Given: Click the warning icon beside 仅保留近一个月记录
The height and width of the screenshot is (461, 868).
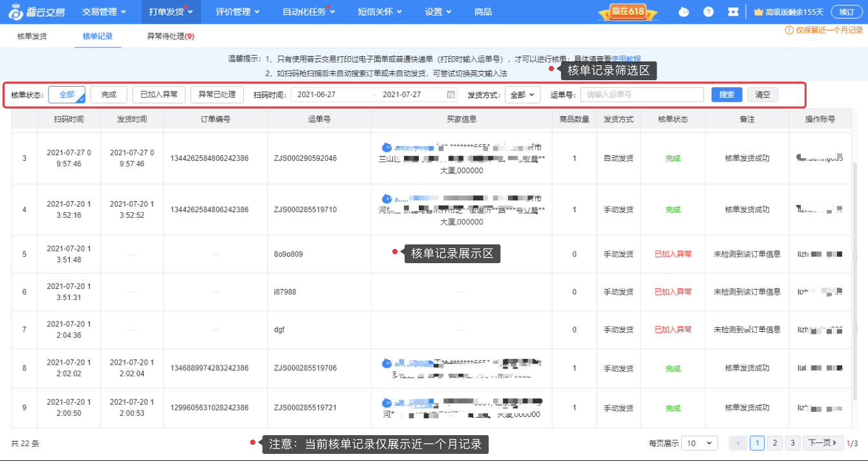Looking at the screenshot, I should pos(789,30).
